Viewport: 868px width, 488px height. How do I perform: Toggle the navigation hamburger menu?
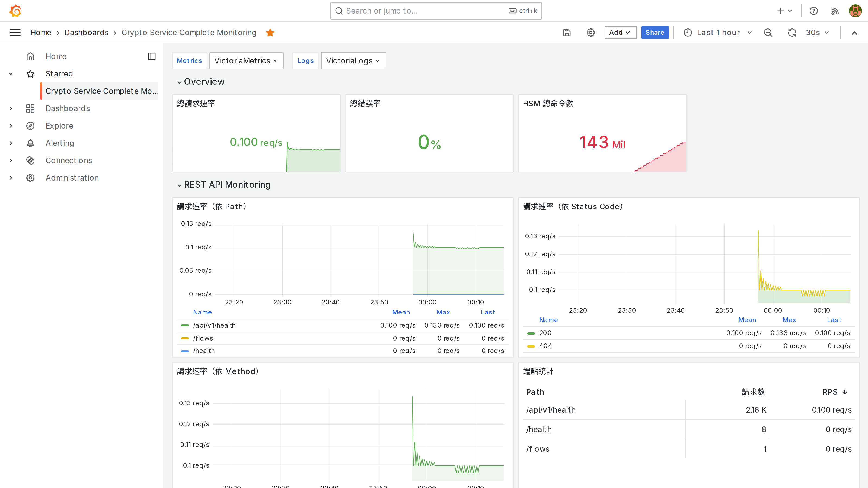click(x=15, y=32)
